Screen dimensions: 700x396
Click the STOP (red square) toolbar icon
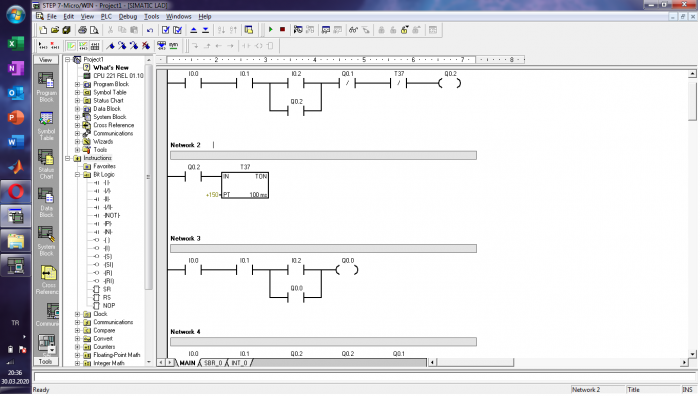pos(283,30)
